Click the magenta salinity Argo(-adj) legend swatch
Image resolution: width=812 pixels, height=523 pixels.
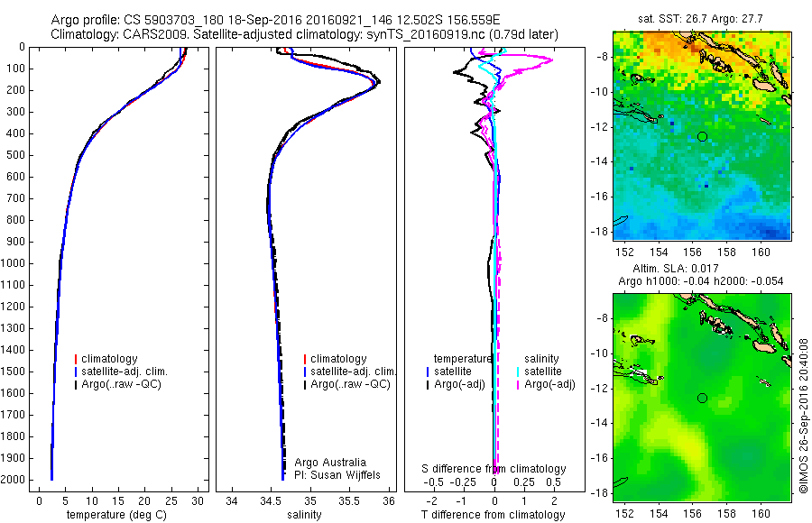tap(518, 385)
